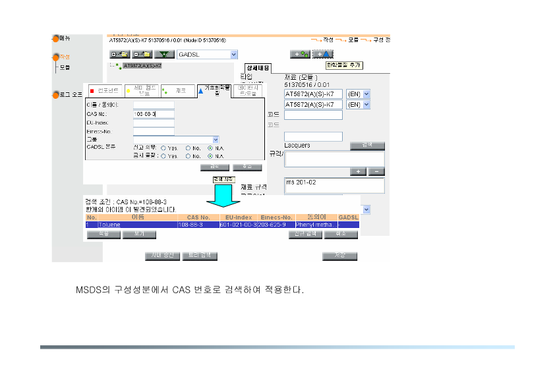
Task: Click the 신규 검색 new search button
Action: point(305,235)
